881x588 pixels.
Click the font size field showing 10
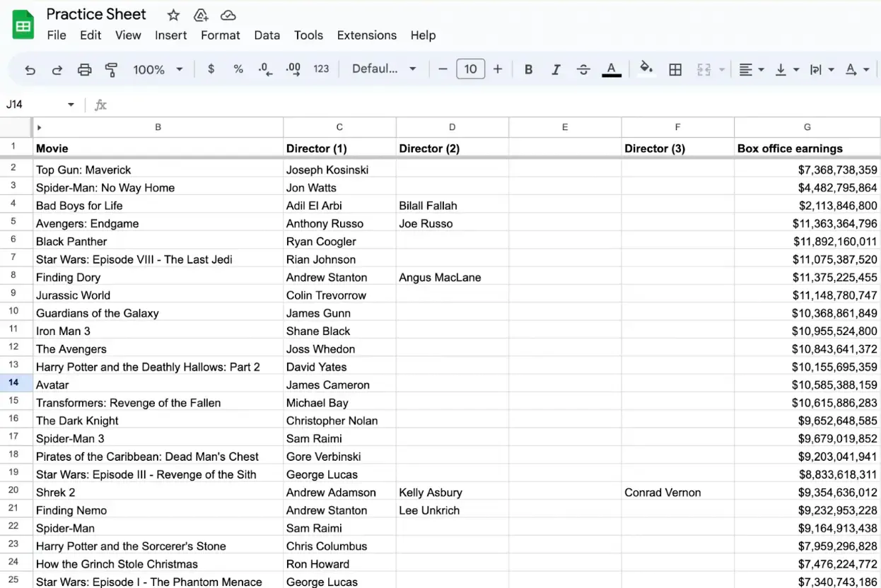[470, 69]
